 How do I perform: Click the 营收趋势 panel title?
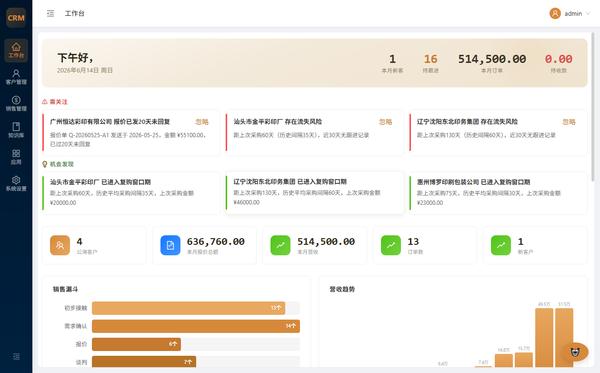click(x=342, y=289)
